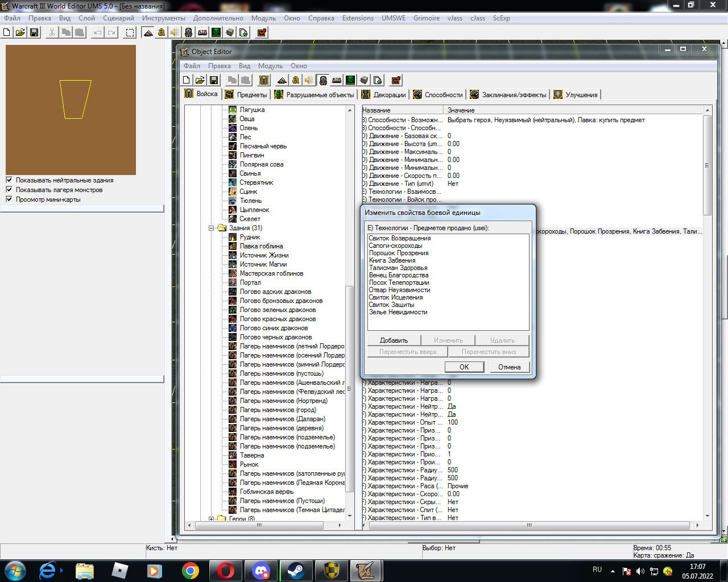Image resolution: width=728 pixels, height=582 pixels.
Task: Click New map icon in main toolbar
Action: [x=7, y=32]
